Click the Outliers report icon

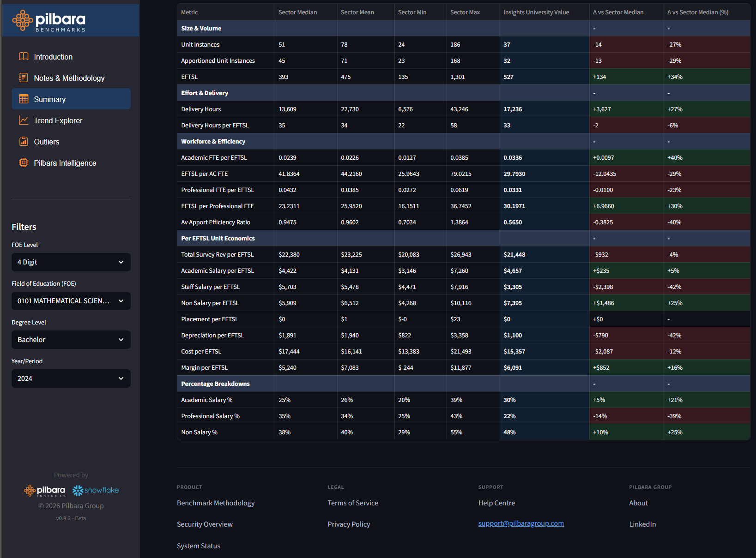pyautogui.click(x=24, y=141)
